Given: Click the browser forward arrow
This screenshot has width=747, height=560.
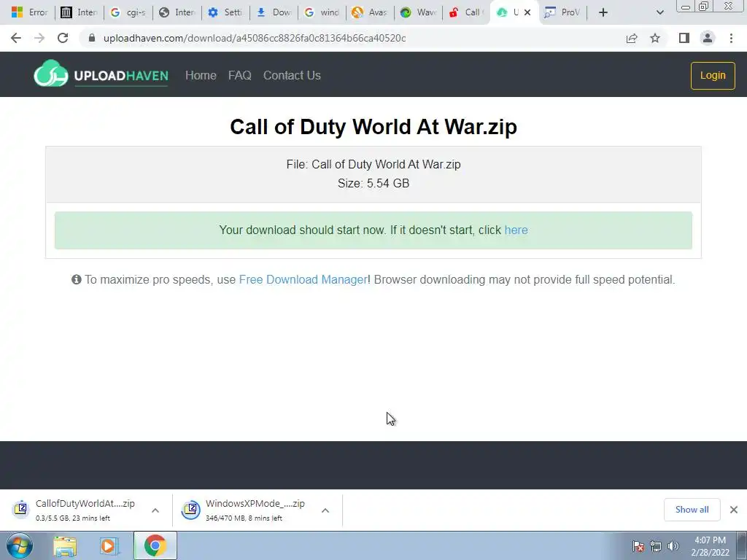Looking at the screenshot, I should [39, 38].
